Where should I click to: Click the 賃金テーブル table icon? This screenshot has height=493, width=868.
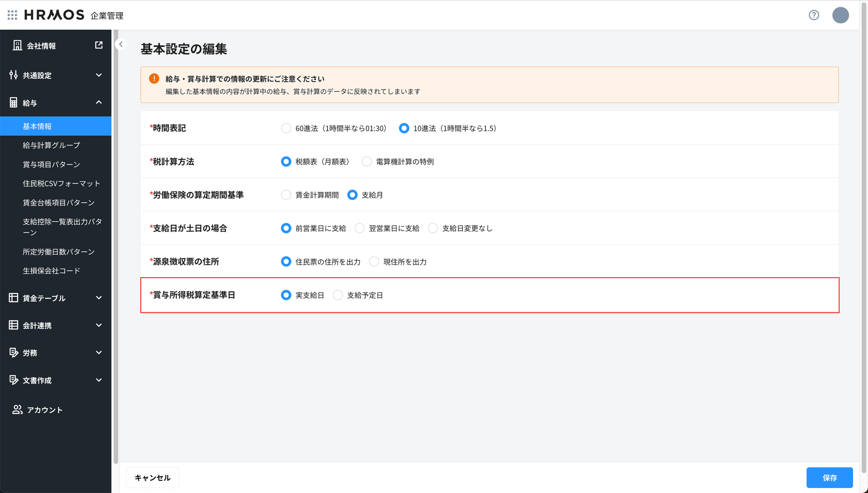14,298
